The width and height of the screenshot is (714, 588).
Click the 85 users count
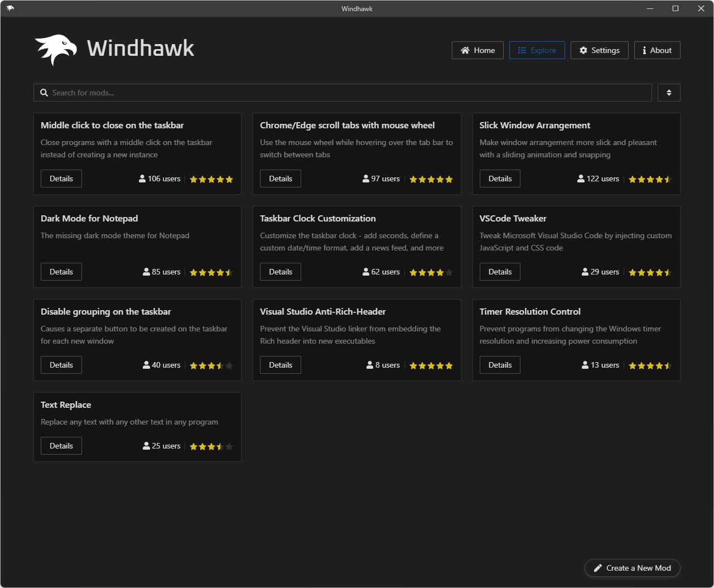click(x=162, y=272)
